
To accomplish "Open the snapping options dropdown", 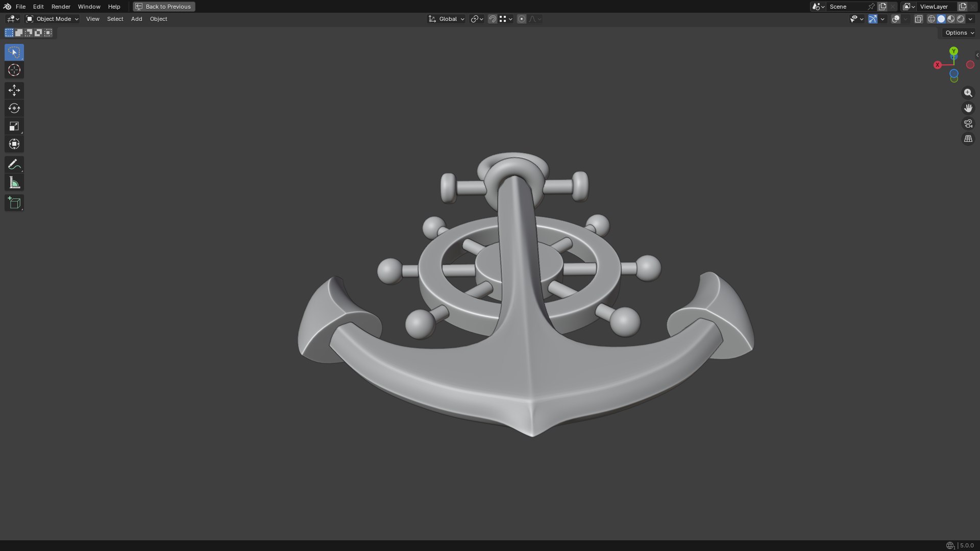I will pyautogui.click(x=506, y=19).
